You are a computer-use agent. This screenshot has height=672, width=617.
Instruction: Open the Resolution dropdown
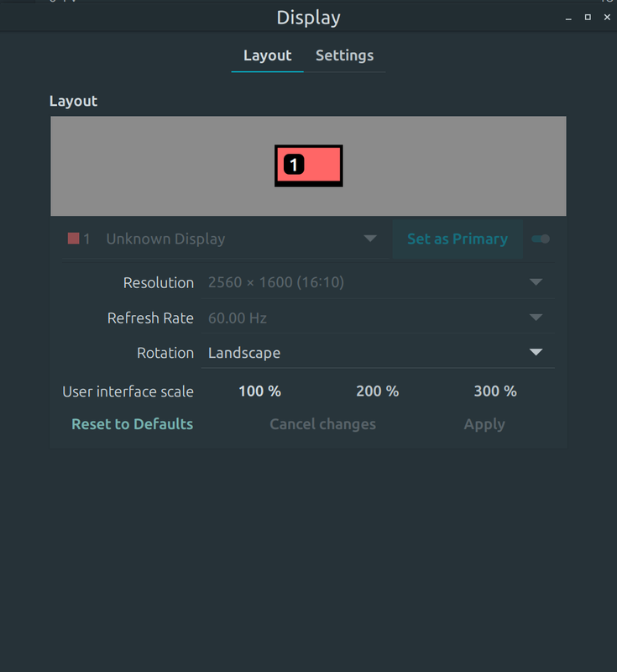click(x=378, y=282)
